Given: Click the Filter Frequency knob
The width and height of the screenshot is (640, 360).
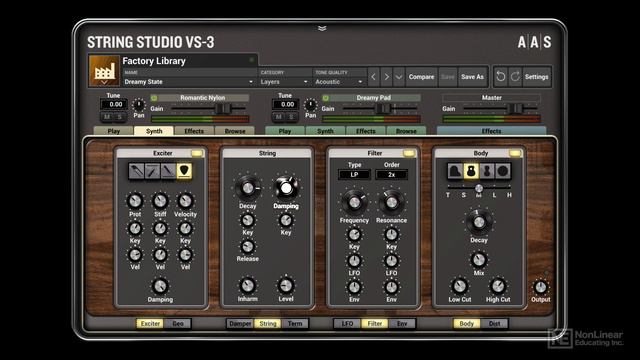Looking at the screenshot, I should (x=354, y=202).
